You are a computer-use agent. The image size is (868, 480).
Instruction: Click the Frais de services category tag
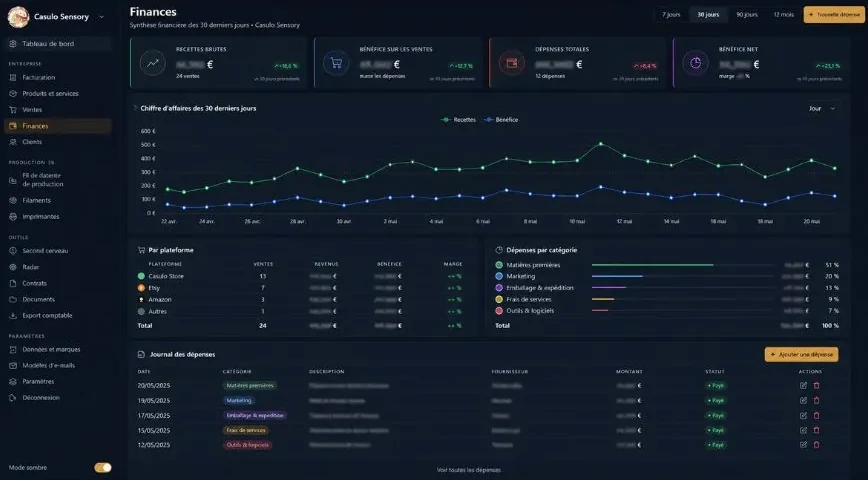click(x=246, y=430)
